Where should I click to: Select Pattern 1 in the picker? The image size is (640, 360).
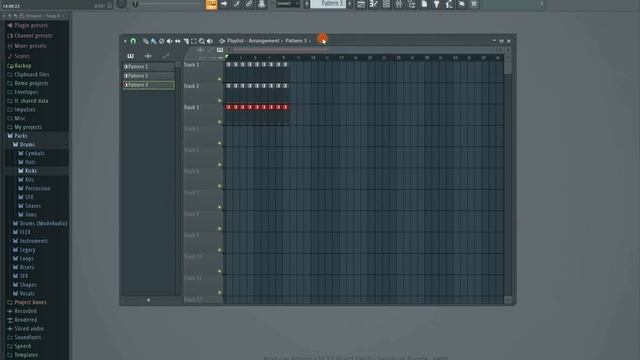[x=149, y=67]
